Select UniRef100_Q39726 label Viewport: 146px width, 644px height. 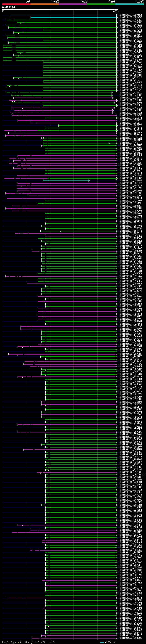click(131, 120)
